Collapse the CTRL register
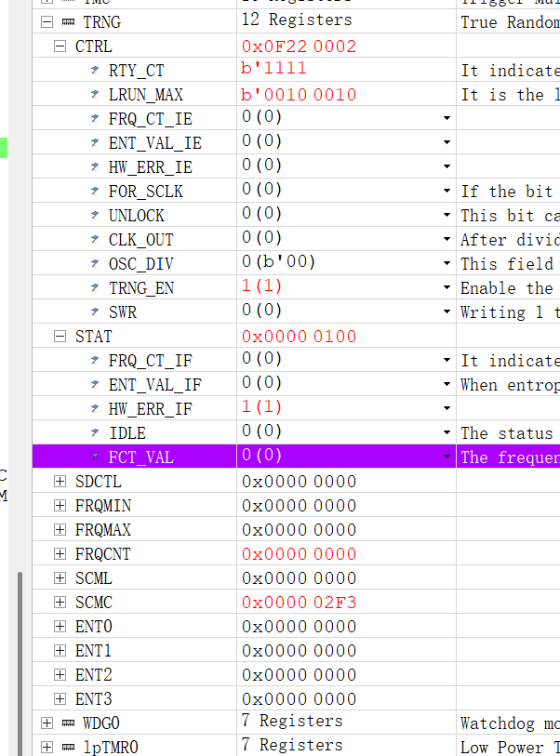 pyautogui.click(x=60, y=46)
